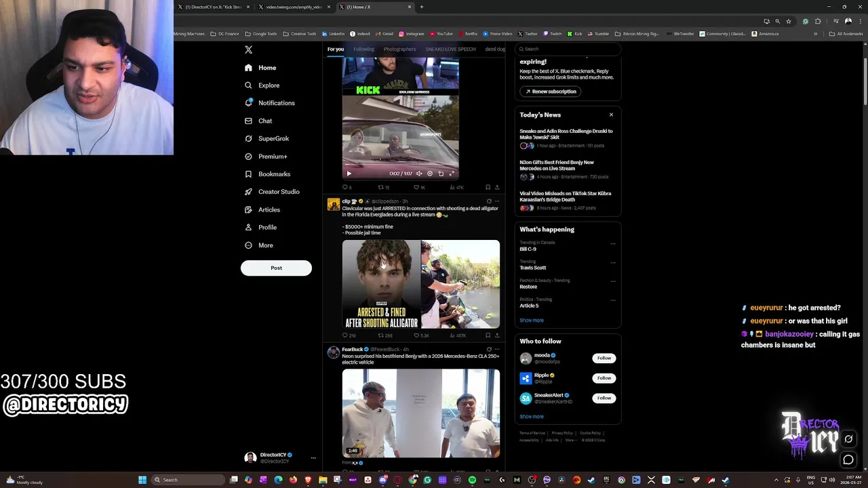Open more options on the FearBuck post
The image size is (868, 488).
497,350
